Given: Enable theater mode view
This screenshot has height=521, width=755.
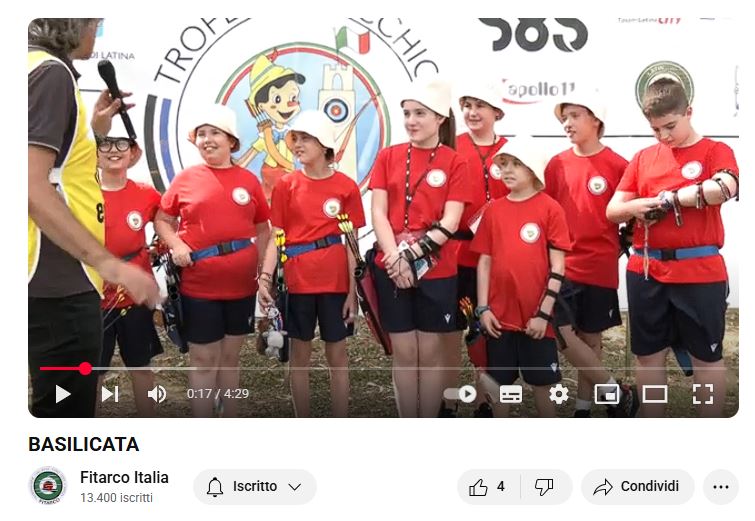Looking at the screenshot, I should [x=654, y=394].
